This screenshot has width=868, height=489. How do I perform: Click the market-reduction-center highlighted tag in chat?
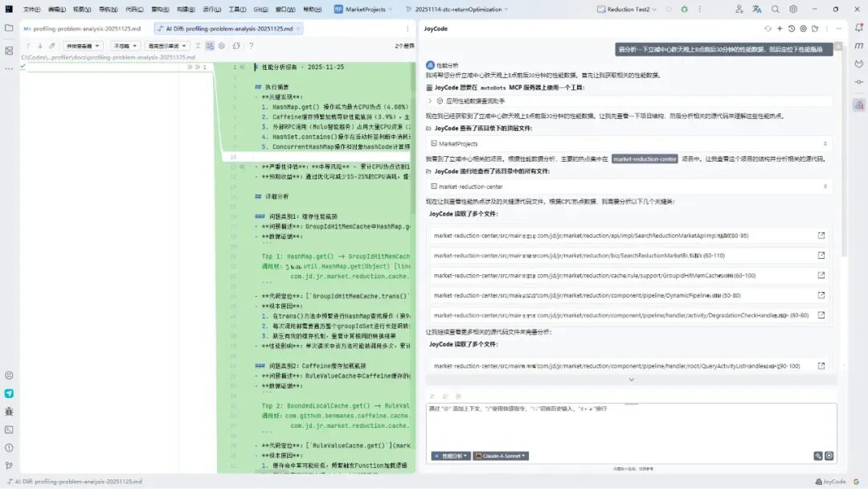pyautogui.click(x=645, y=159)
